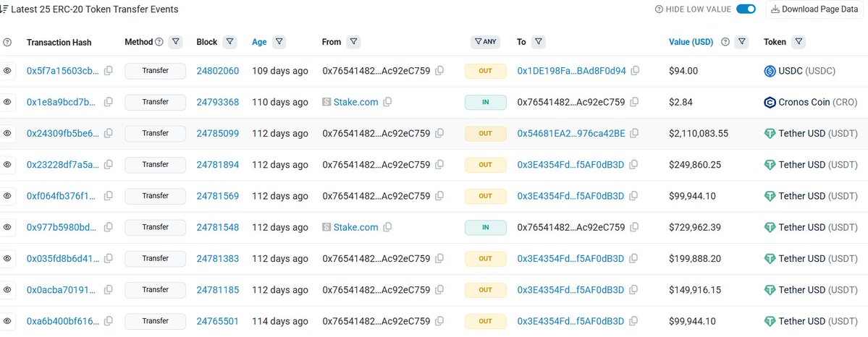This screenshot has width=868, height=337.
Task: Click the Value (USD) column header
Action: [x=691, y=42]
